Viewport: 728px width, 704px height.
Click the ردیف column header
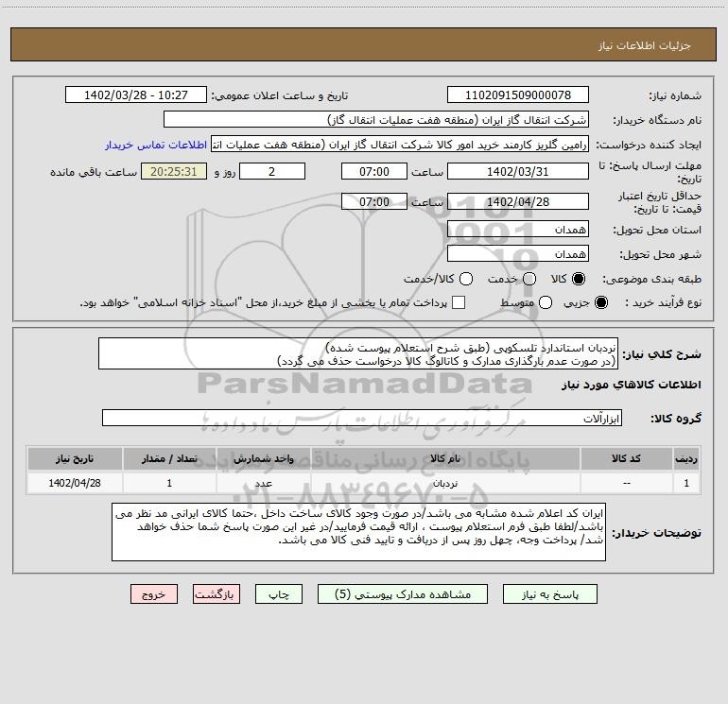[686, 458]
